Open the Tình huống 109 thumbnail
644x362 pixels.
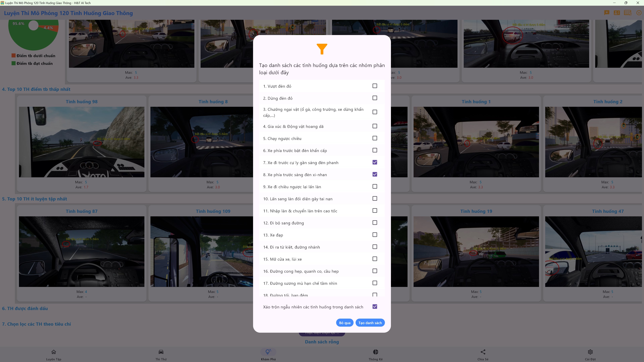pyautogui.click(x=202, y=252)
